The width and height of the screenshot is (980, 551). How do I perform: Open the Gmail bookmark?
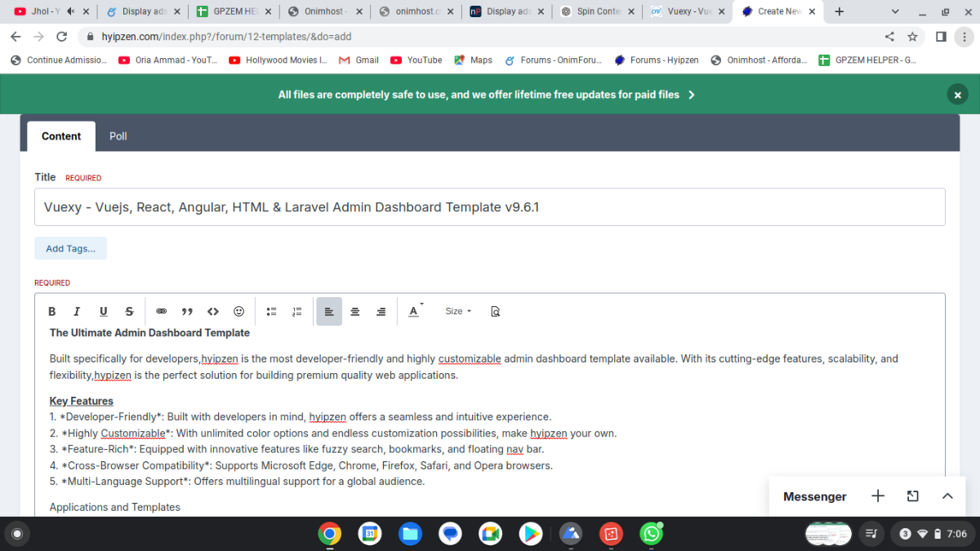click(x=359, y=60)
